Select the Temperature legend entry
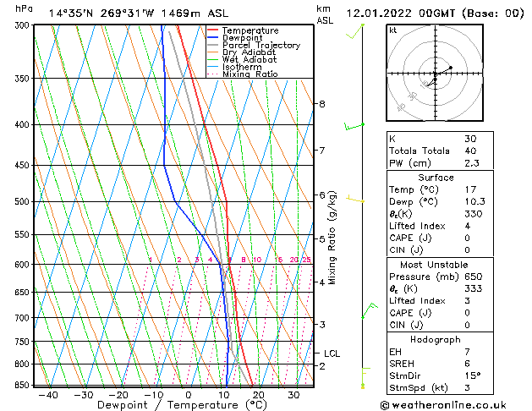Viewport: 532px width, 411px height. pyautogui.click(x=245, y=30)
